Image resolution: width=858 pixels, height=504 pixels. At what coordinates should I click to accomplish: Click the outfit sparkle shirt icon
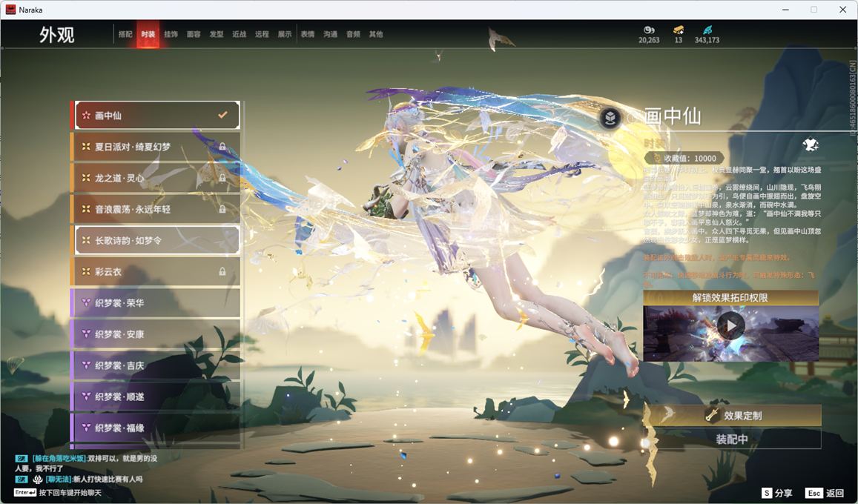click(811, 145)
